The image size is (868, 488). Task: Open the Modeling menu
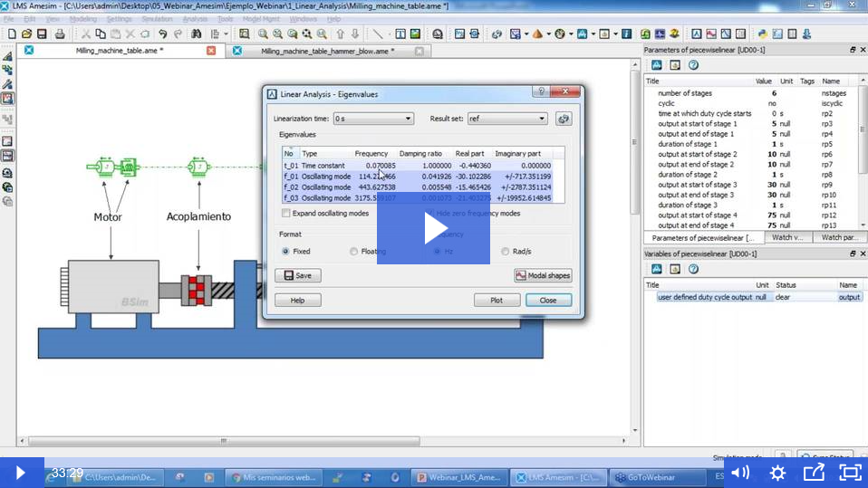(x=83, y=19)
